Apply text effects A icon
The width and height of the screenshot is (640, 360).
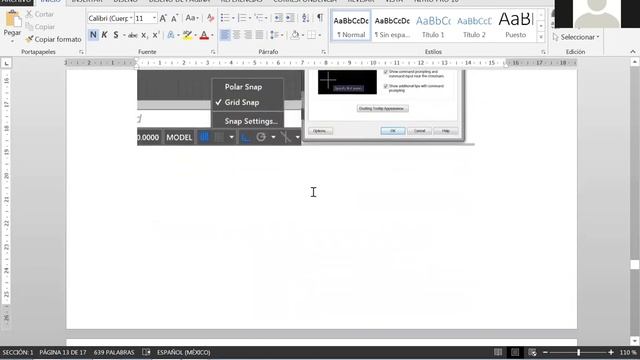click(x=171, y=36)
